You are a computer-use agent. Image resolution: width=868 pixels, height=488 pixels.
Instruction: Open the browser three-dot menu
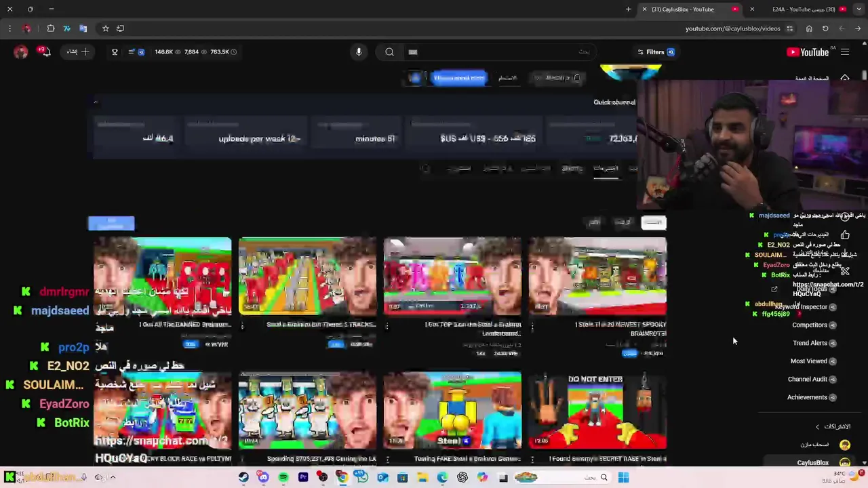point(9,28)
